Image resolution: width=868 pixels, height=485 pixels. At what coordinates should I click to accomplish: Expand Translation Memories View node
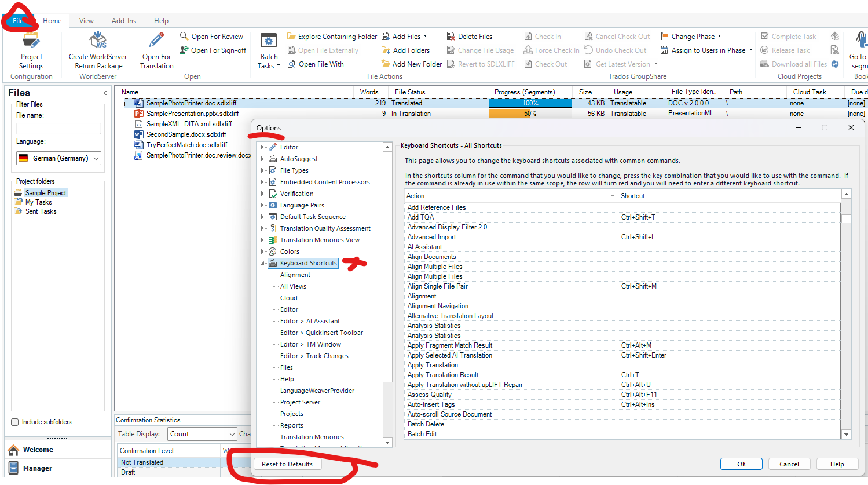262,240
